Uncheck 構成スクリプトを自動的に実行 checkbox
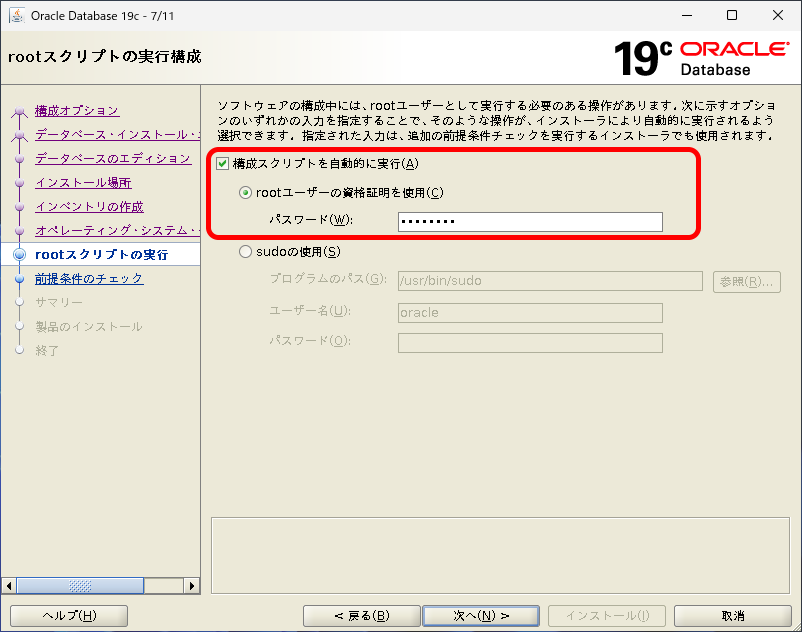Screen dimensions: 802x632 (x=222, y=164)
